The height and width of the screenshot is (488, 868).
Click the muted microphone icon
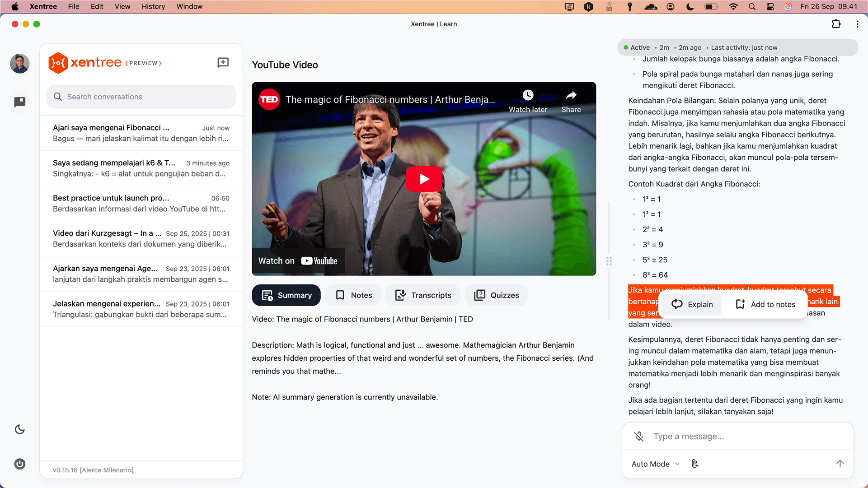[638, 436]
